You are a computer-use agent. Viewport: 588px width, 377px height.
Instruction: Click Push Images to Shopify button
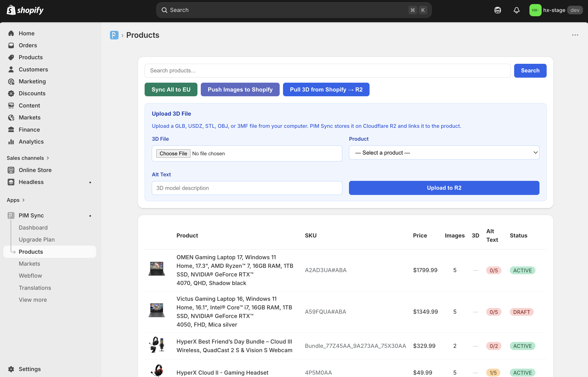(x=240, y=90)
